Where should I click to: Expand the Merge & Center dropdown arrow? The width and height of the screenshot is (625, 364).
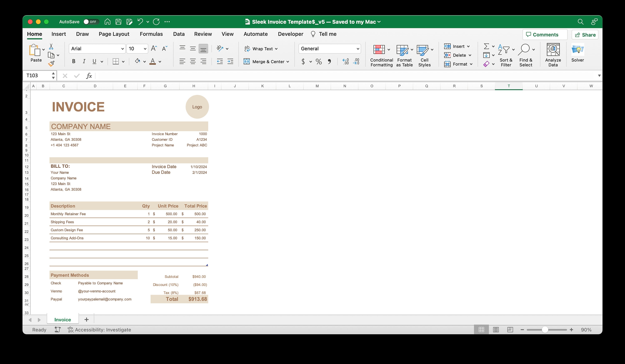click(288, 62)
